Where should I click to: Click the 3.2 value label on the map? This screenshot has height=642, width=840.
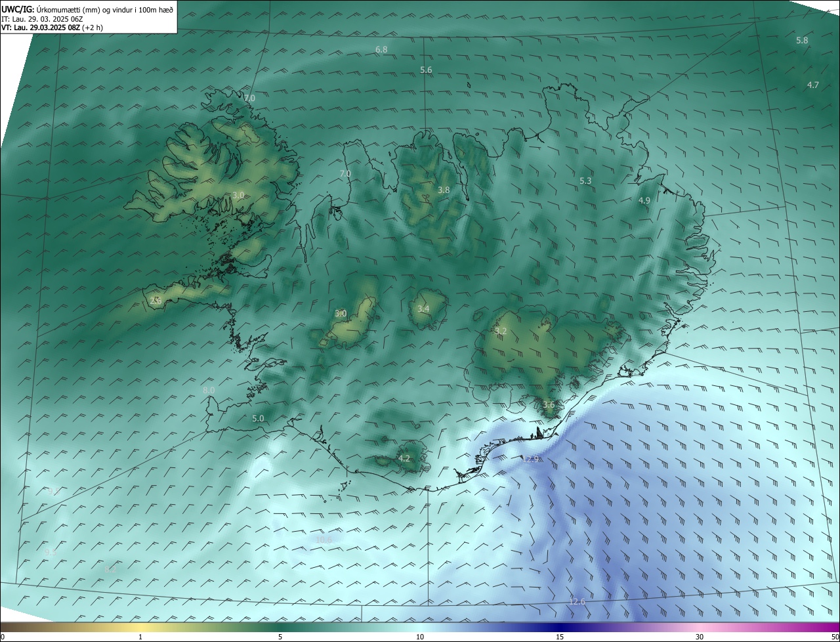tap(501, 331)
